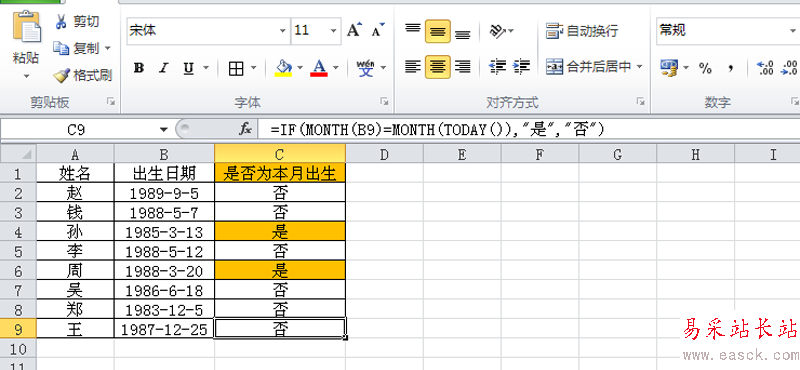Select row 9 header

(x=18, y=328)
